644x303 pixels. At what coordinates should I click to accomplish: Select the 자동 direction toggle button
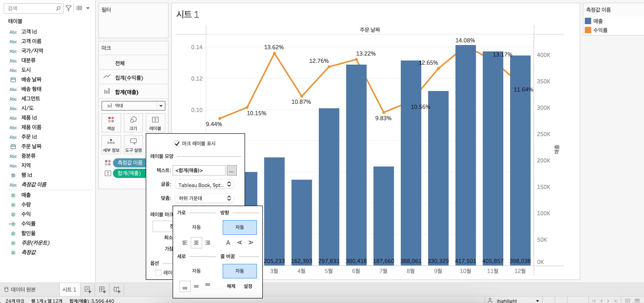click(x=240, y=227)
